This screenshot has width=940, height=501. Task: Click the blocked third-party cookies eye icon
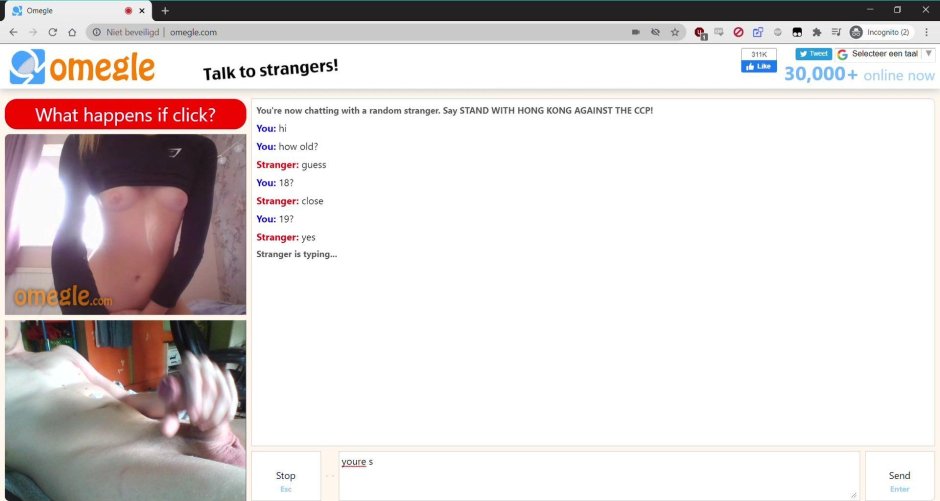coord(655,32)
